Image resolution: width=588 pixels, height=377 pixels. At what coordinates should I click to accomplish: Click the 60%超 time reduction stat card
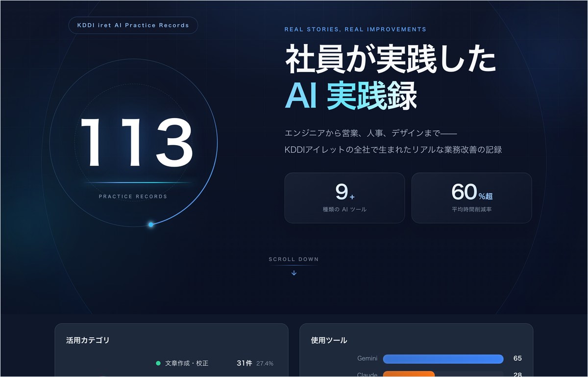point(471,198)
